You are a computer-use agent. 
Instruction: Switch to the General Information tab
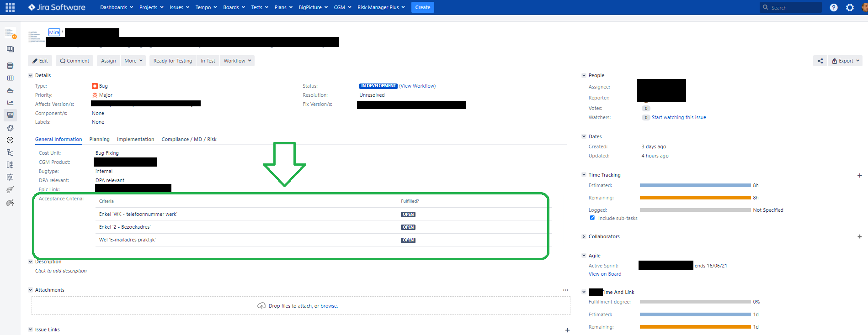(59, 140)
